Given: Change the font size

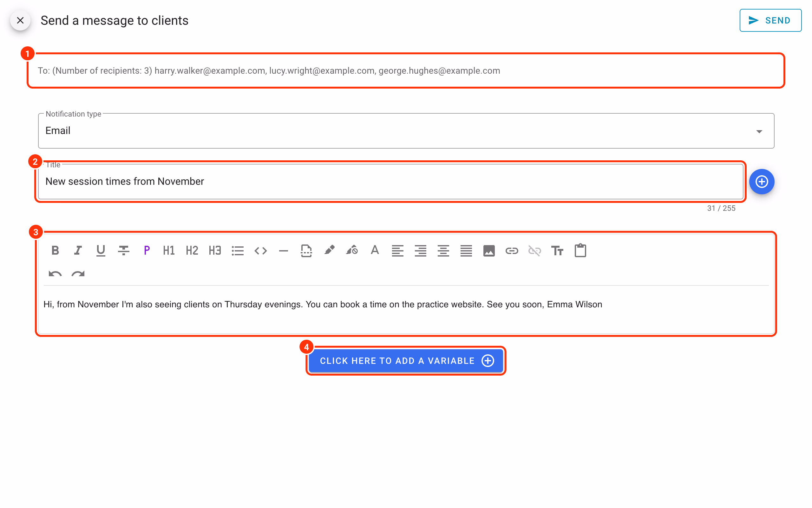Looking at the screenshot, I should pos(557,250).
